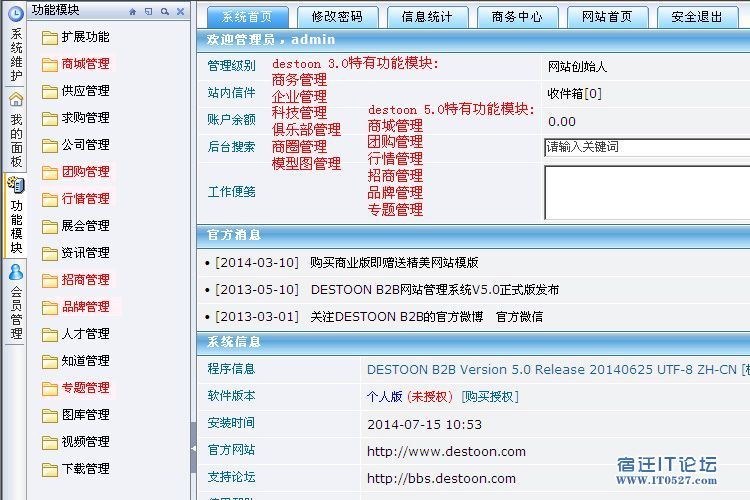Click the install time 2014-07-15 10:53
Image resolution: width=750 pixels, height=500 pixels.
coord(424,424)
